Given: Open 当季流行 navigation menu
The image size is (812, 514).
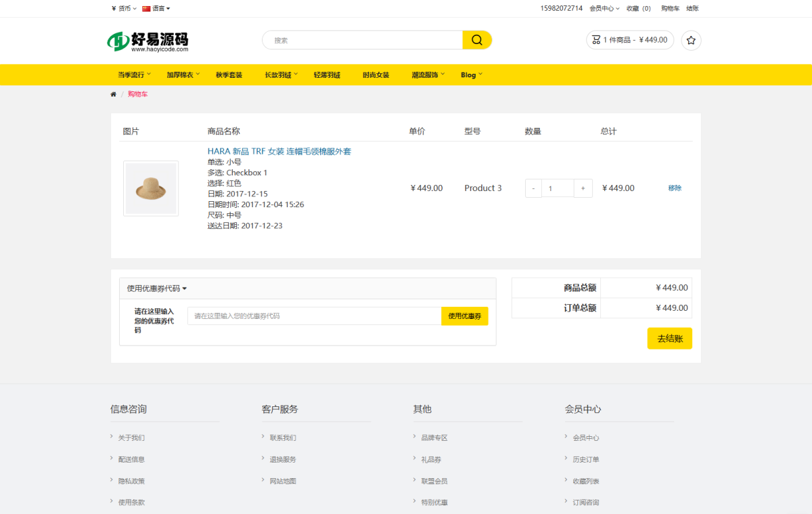Looking at the screenshot, I should point(134,74).
